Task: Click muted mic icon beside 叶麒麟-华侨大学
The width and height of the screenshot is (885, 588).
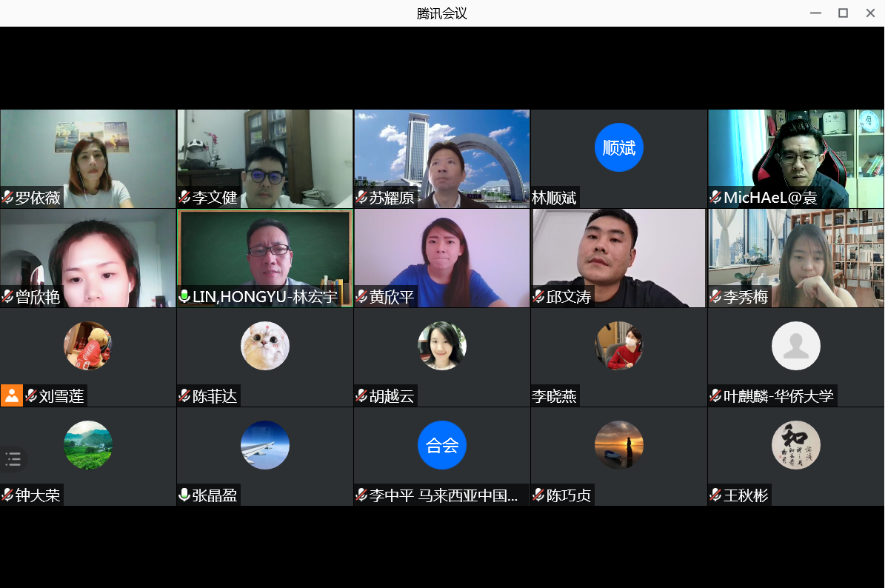Action: click(715, 395)
